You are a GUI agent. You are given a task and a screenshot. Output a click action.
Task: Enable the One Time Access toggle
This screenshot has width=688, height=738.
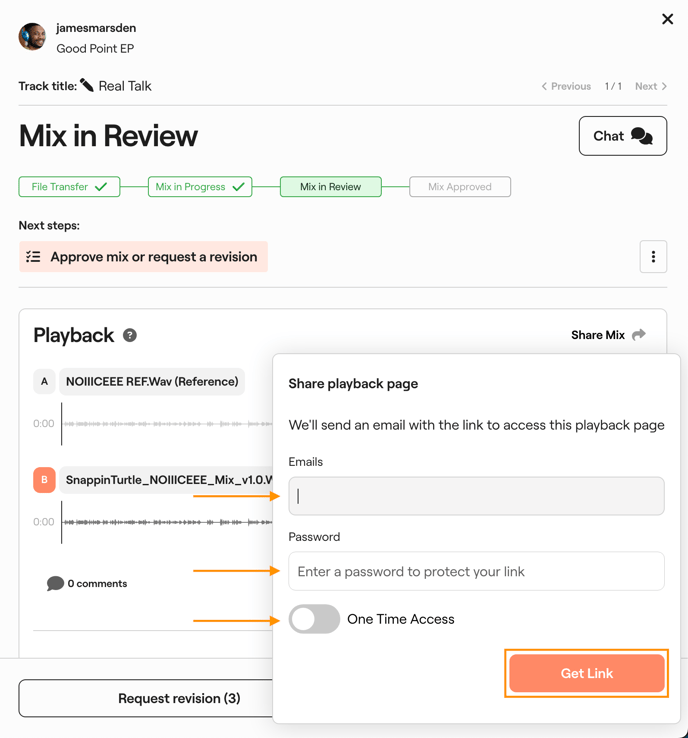(x=315, y=619)
